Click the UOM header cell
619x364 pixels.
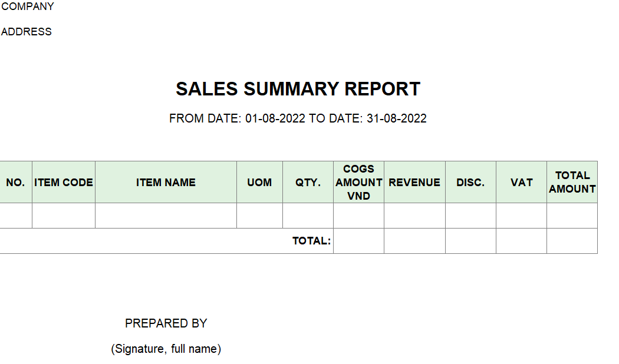click(x=259, y=182)
